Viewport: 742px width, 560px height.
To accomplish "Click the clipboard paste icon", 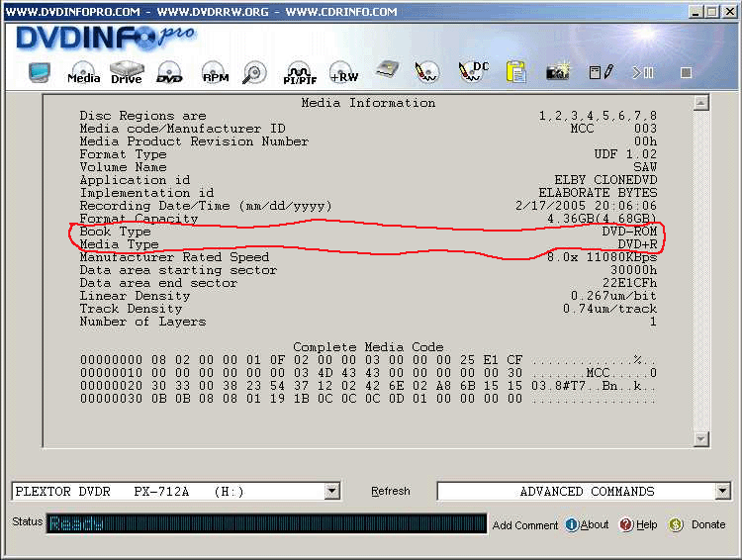I will [x=515, y=72].
